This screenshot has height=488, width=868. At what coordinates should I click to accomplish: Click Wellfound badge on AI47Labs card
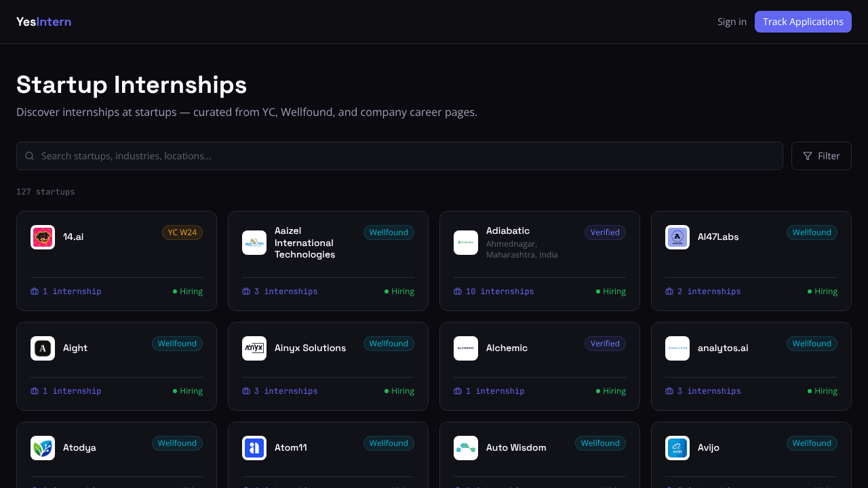[x=812, y=232]
